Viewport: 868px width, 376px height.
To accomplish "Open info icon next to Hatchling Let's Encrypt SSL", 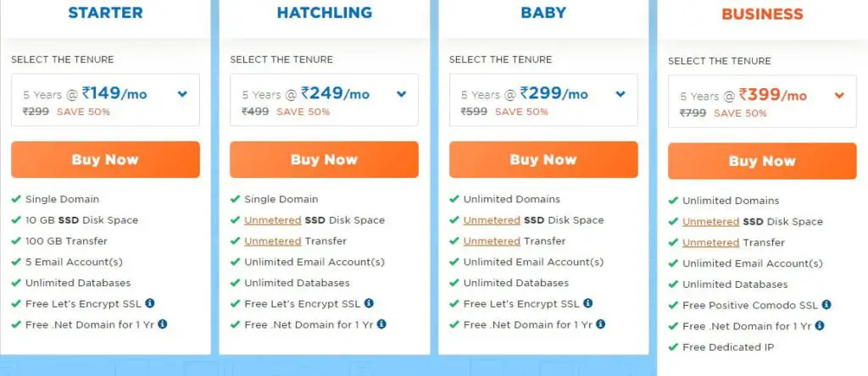I will [369, 303].
